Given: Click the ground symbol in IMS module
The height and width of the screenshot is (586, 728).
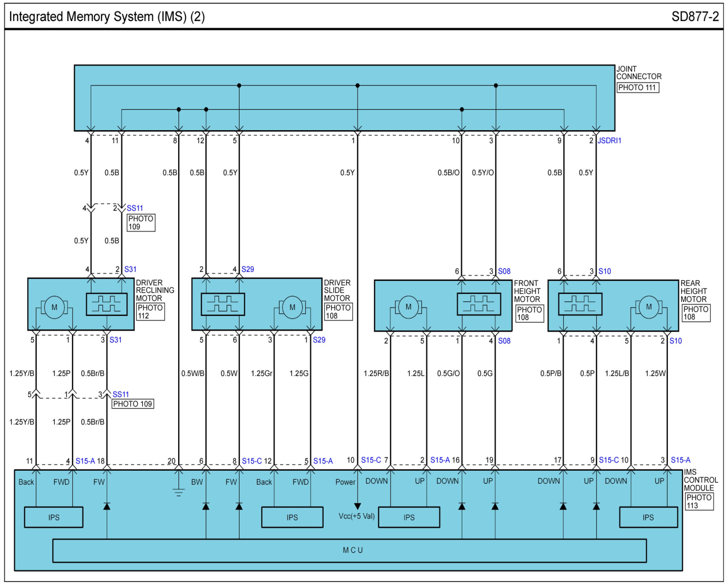Looking at the screenshot, I should pos(178,492).
